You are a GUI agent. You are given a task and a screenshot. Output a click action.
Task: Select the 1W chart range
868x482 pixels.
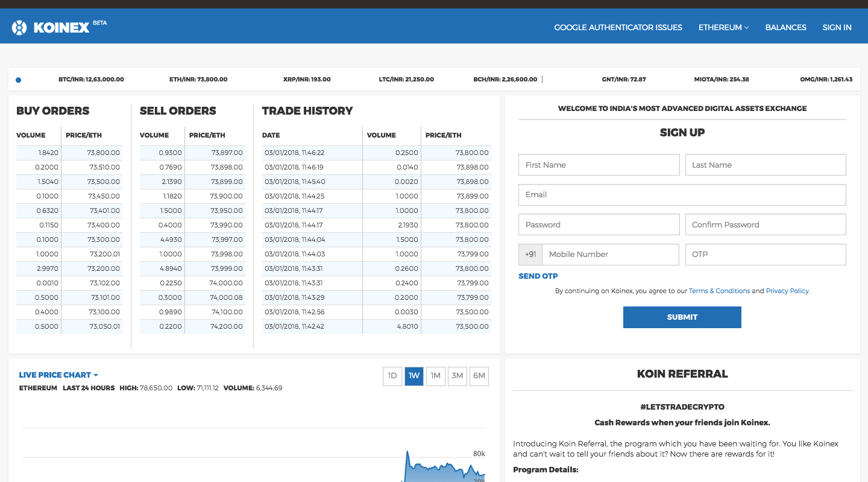[x=414, y=376]
